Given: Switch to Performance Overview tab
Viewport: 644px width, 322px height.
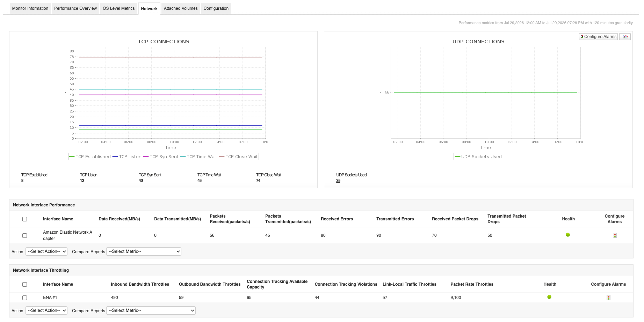Looking at the screenshot, I should click(x=75, y=8).
